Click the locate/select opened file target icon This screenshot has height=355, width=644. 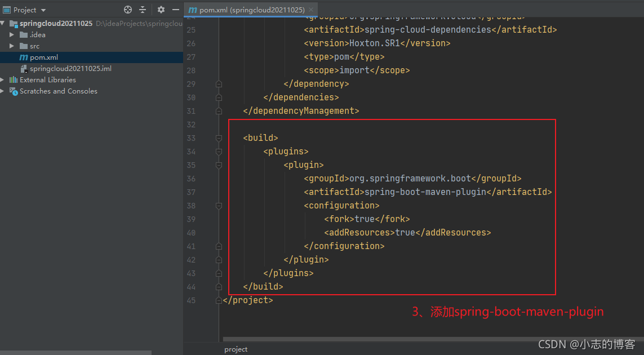click(x=128, y=10)
